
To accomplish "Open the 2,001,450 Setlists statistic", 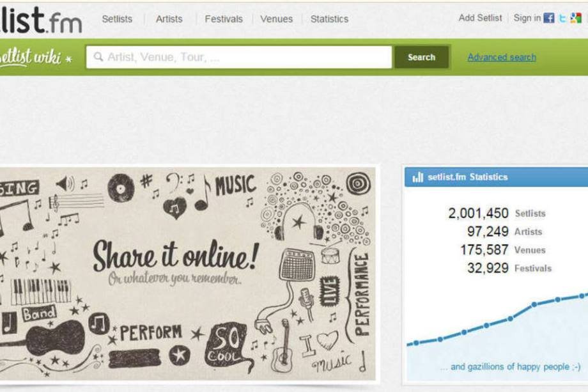I will click(x=497, y=214).
